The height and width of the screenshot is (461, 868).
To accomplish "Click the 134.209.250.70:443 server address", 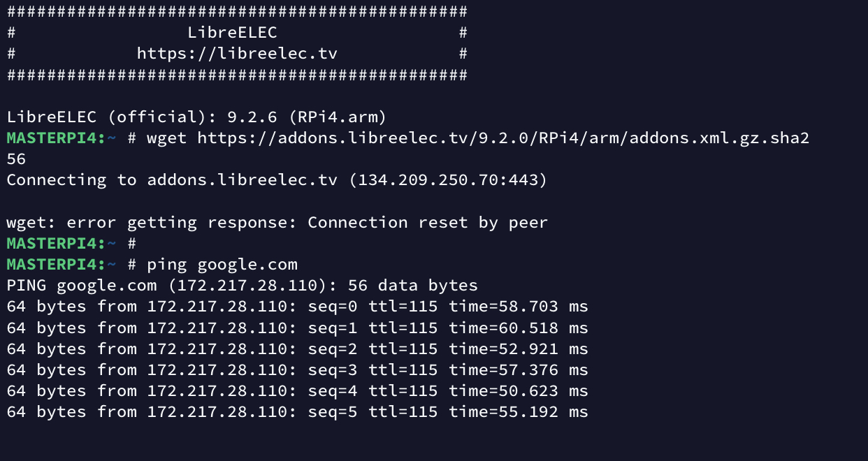I will click(447, 180).
